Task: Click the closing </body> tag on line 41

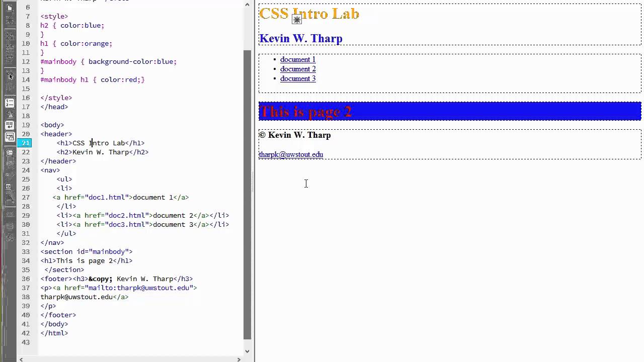Action: (x=54, y=324)
